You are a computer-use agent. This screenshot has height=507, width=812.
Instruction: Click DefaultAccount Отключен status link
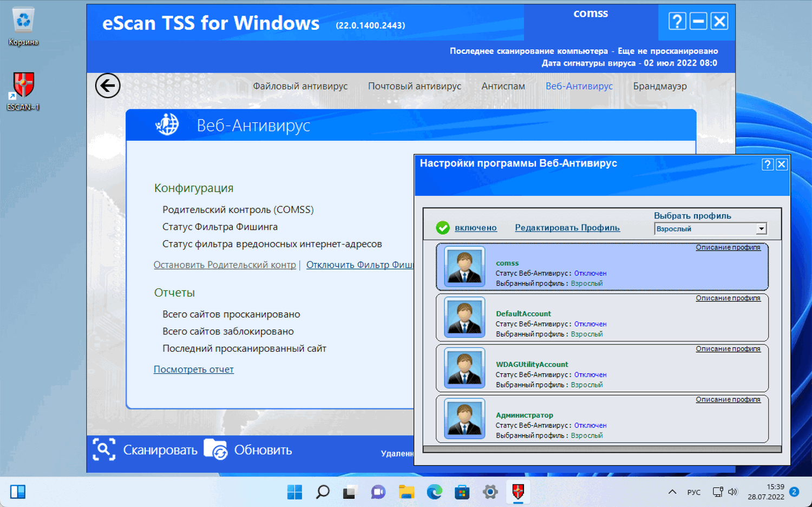pos(591,324)
